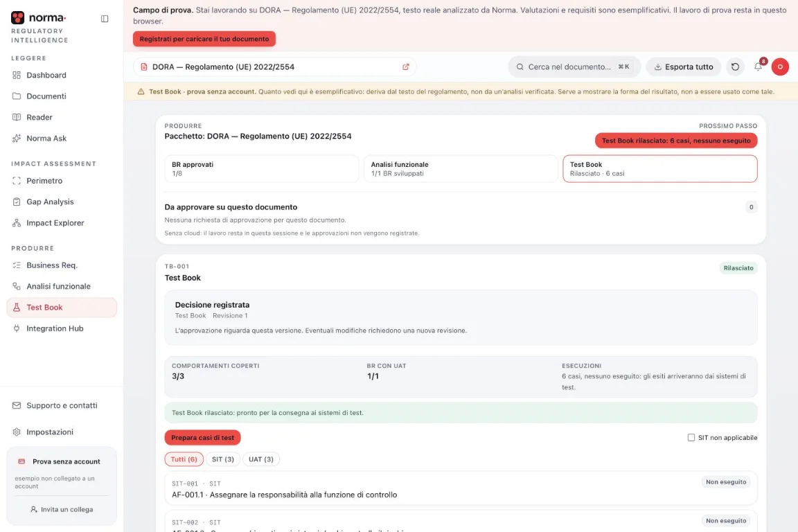The image size is (798, 532).
Task: Click Non eseguito badge on SIT-001
Action: coord(726,482)
